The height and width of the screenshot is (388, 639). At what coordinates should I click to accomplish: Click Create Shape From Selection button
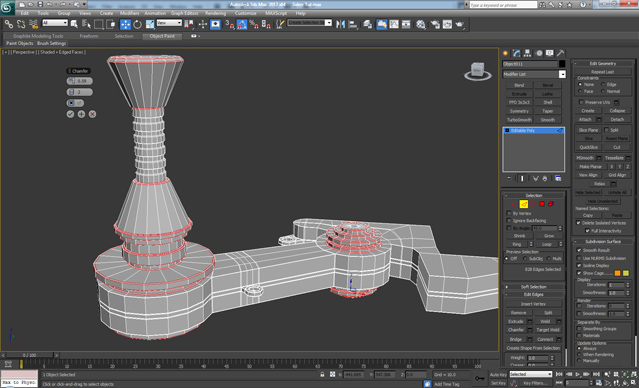click(x=533, y=348)
